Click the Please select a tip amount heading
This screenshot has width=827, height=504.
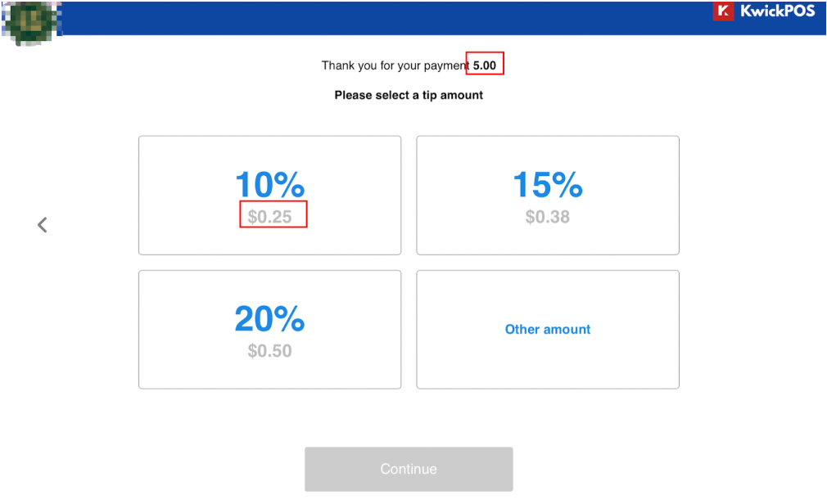(x=409, y=96)
